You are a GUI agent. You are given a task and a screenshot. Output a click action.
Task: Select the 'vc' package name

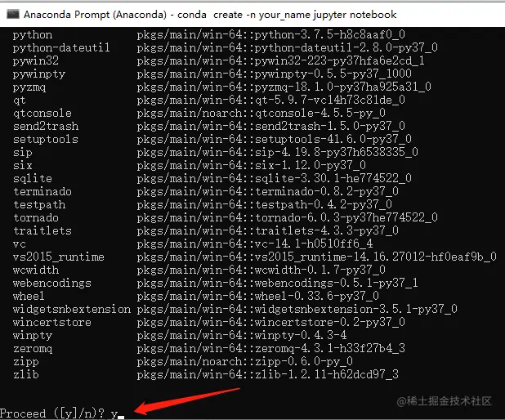20,244
